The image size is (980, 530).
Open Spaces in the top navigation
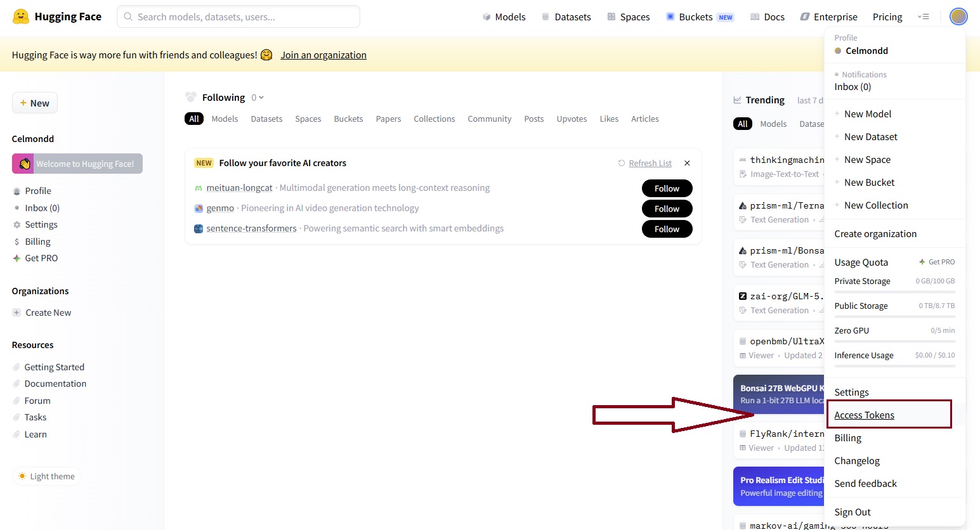pyautogui.click(x=628, y=17)
